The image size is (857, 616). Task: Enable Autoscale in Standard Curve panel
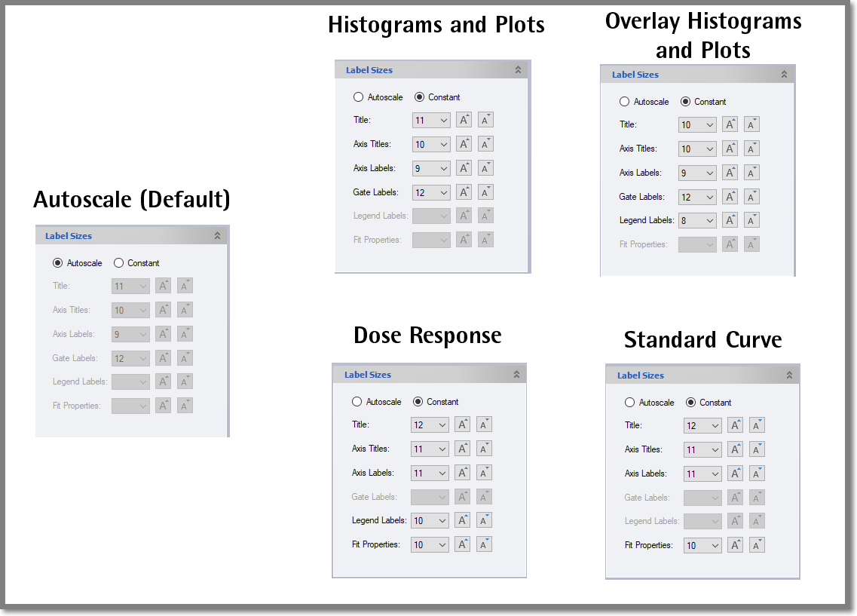[629, 403]
